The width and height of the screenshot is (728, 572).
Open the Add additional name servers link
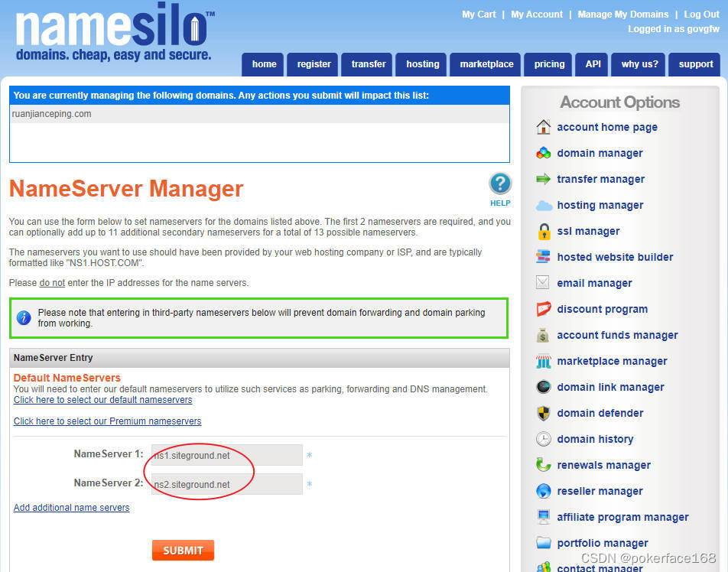click(71, 507)
